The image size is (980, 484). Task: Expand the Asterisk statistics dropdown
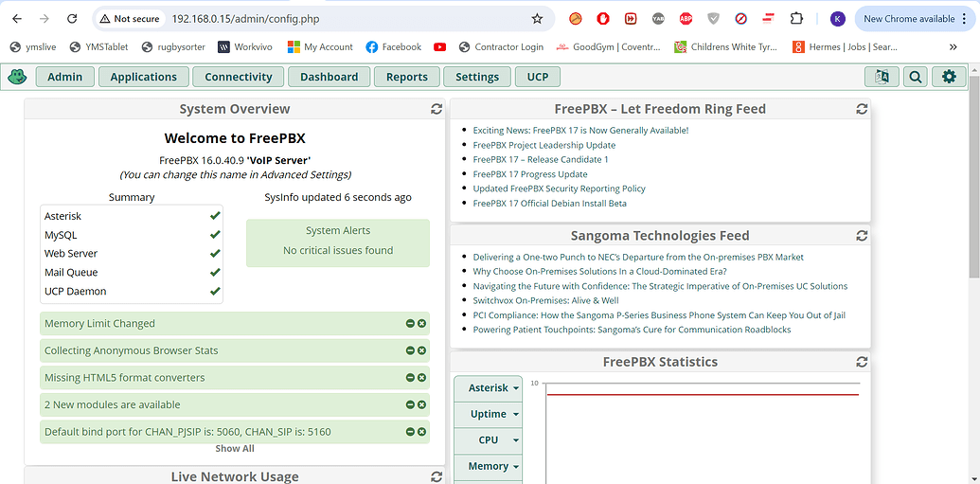coord(489,387)
